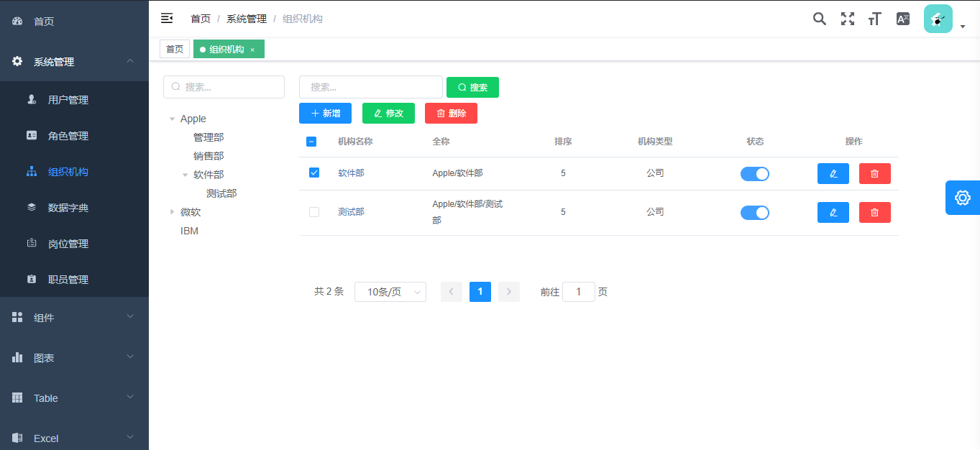Collapse the 软件部 tree node arrow

pyautogui.click(x=185, y=175)
